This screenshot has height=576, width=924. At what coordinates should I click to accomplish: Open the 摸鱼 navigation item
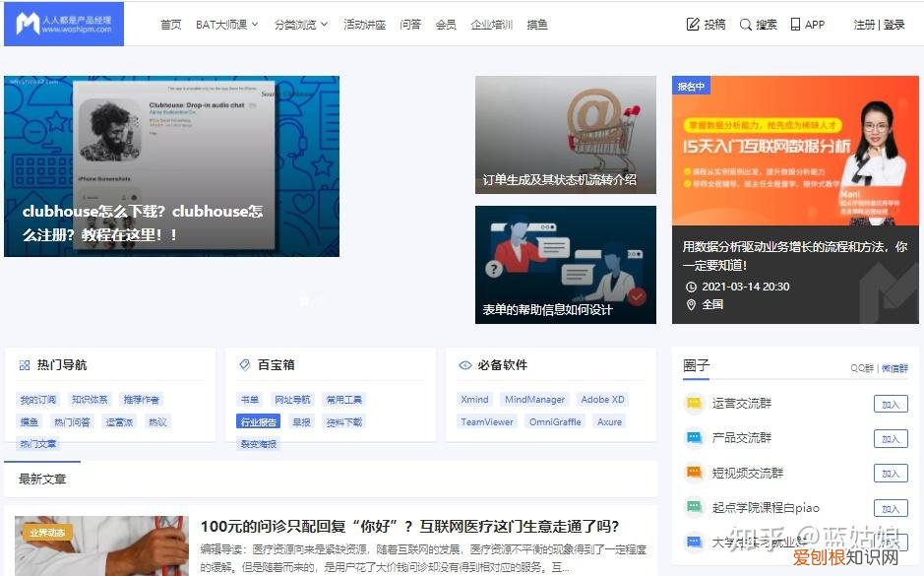pyautogui.click(x=536, y=24)
